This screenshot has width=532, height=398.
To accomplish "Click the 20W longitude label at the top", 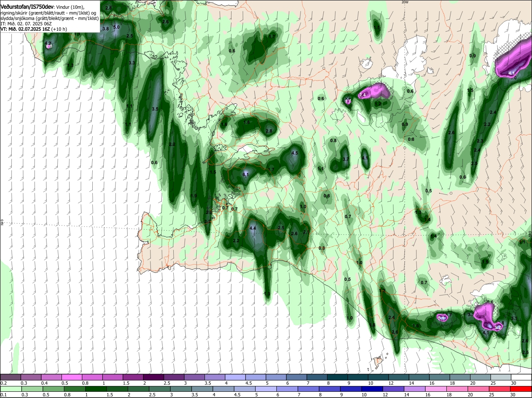I will pos(405,2).
